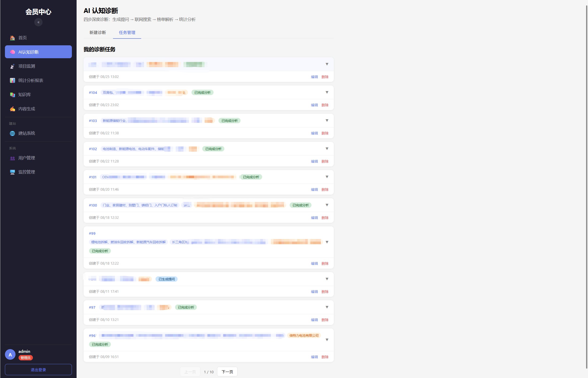Viewport: 588px width, 378px height.
Task: Open 用户管理 in the sidebar
Action: coord(38,158)
